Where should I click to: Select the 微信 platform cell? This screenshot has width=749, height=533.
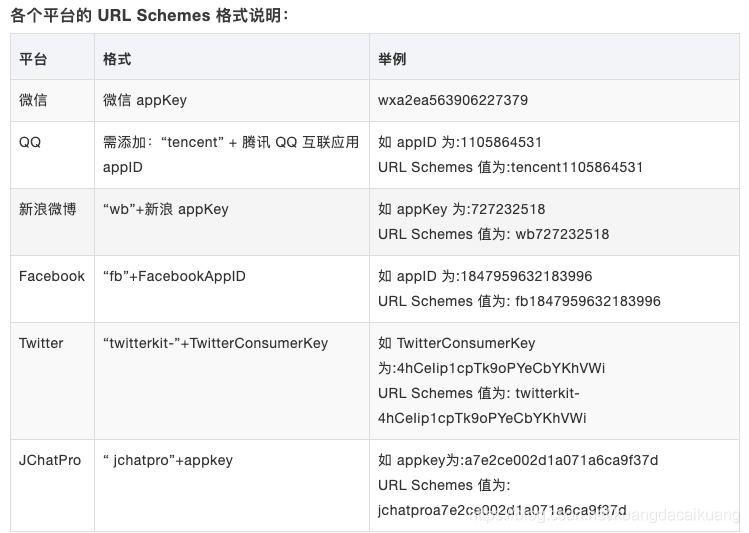[x=33, y=100]
